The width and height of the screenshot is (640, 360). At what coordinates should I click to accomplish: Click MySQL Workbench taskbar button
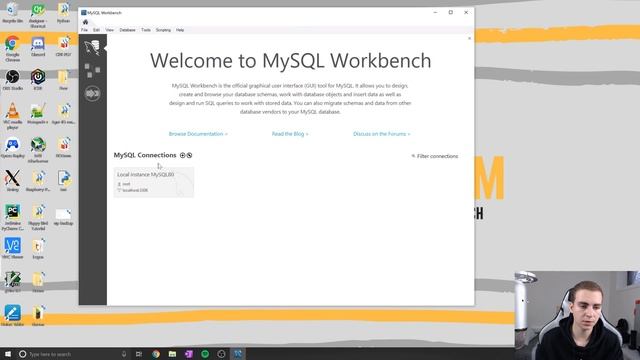point(238,354)
